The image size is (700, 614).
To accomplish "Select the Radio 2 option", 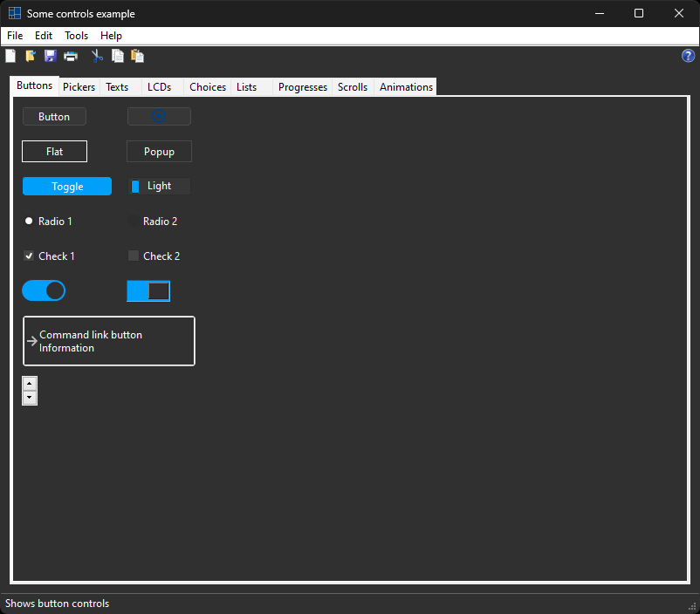I will pos(134,222).
